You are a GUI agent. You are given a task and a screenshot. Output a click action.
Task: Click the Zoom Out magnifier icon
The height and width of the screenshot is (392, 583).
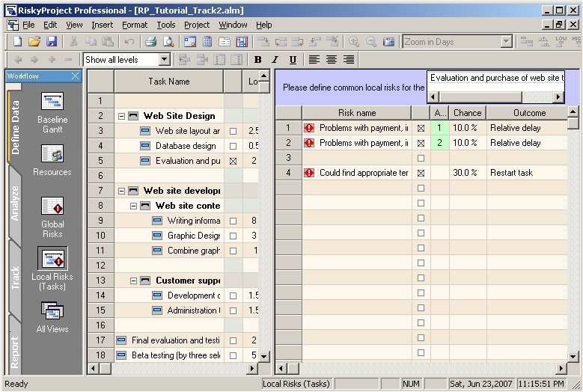pyautogui.click(x=371, y=41)
